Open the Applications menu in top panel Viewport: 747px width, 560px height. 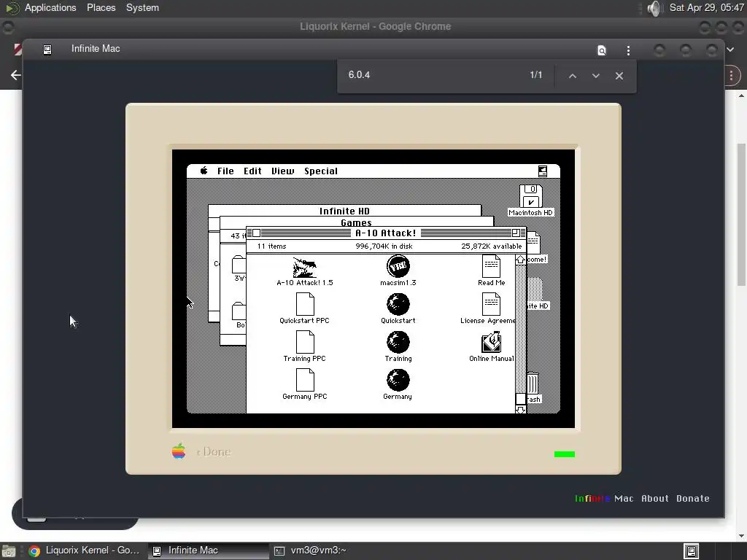coord(50,7)
